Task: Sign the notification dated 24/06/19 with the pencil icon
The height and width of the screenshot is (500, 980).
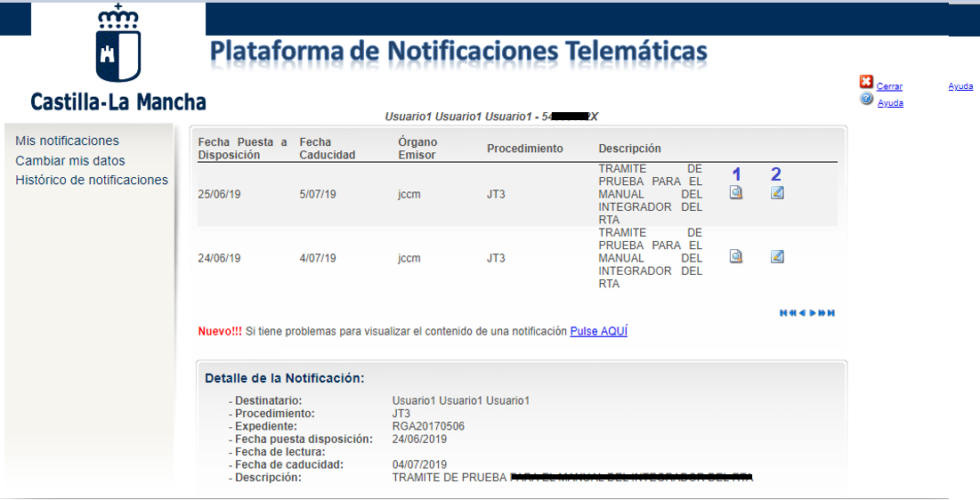Action: click(777, 256)
